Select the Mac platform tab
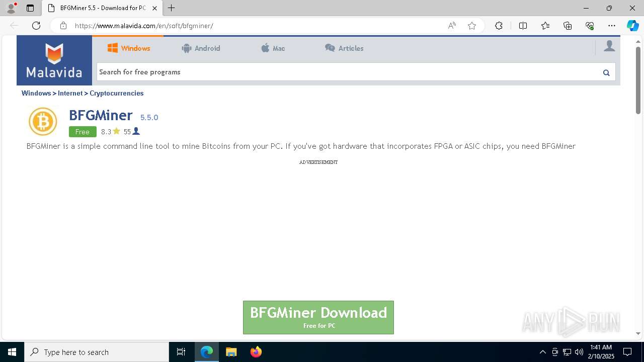Viewport: 644px width, 362px height. 273,48
